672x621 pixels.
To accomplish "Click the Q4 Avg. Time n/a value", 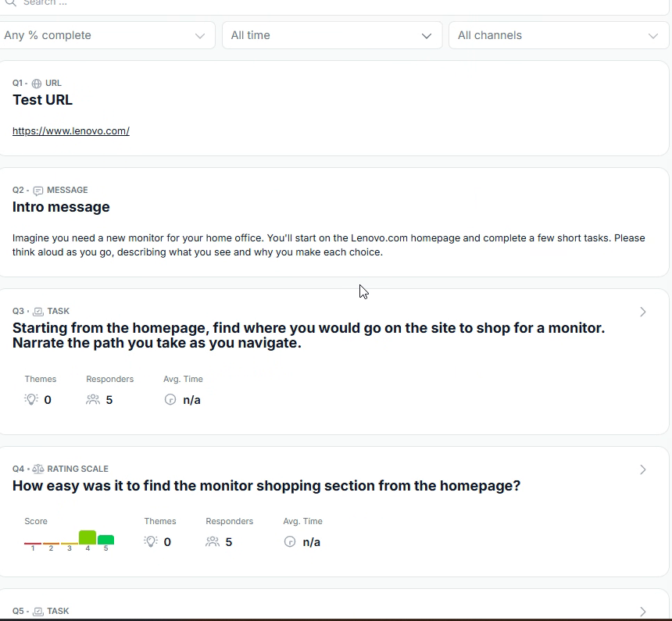I will click(x=312, y=542).
